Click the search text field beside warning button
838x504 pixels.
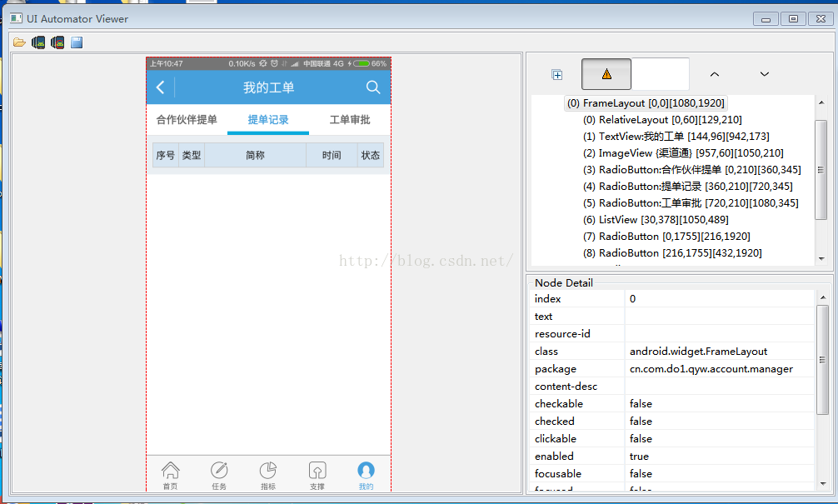[661, 74]
